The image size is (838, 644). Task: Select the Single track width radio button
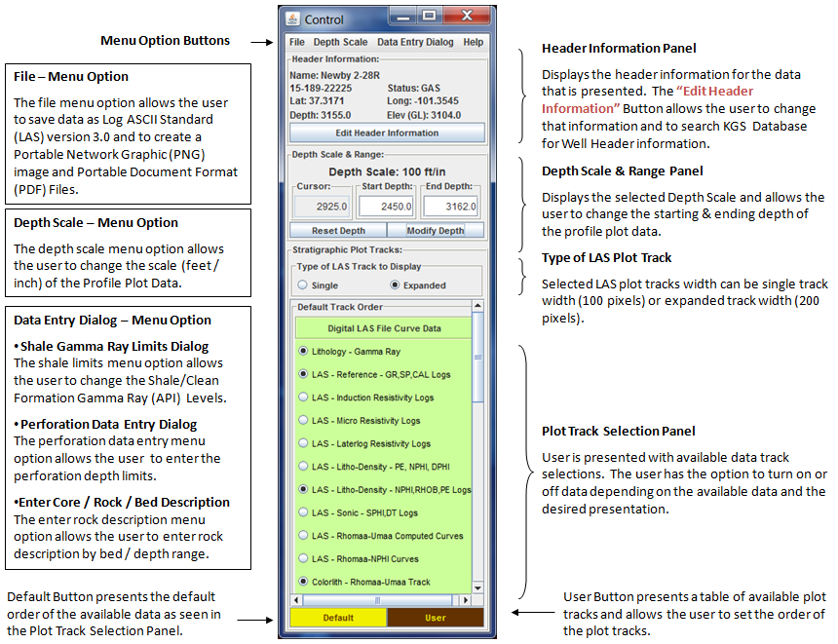303,284
